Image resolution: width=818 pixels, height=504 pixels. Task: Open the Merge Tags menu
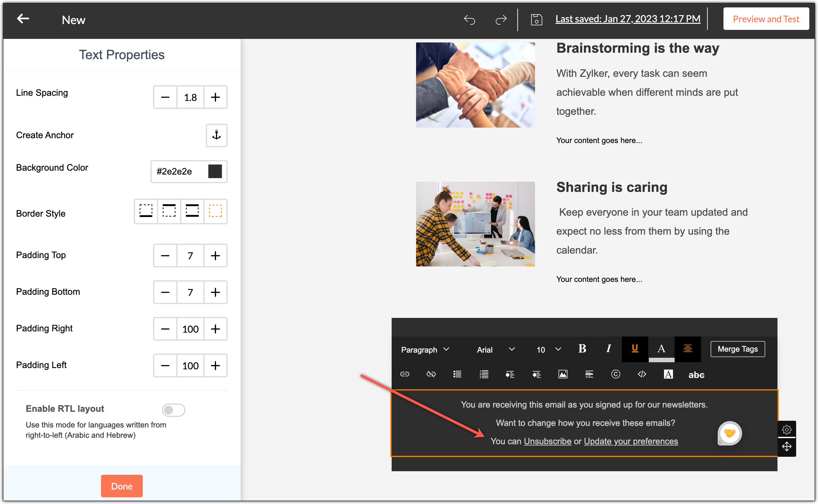[x=737, y=349]
